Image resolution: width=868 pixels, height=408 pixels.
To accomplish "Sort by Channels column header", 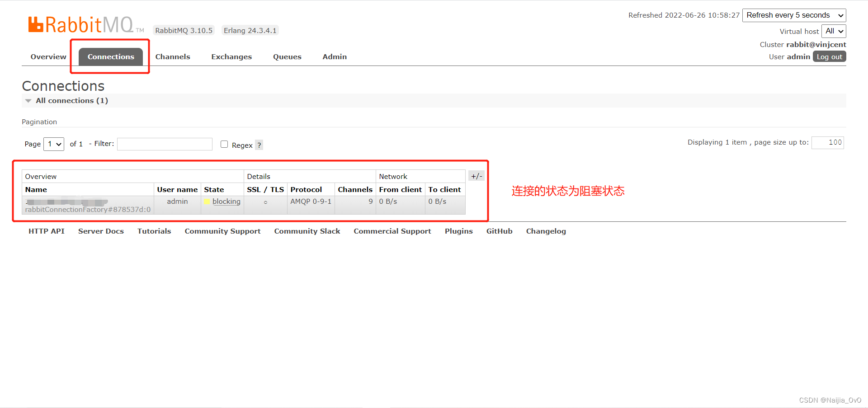I will pyautogui.click(x=355, y=190).
